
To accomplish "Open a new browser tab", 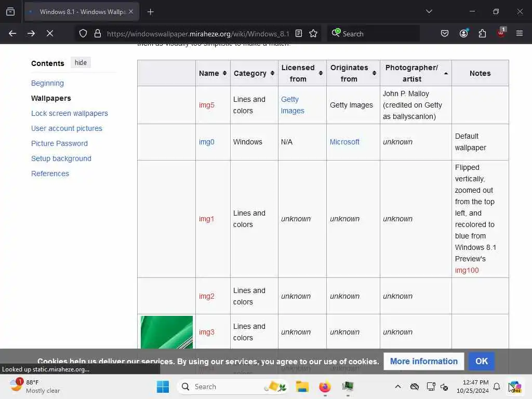I will (x=150, y=12).
